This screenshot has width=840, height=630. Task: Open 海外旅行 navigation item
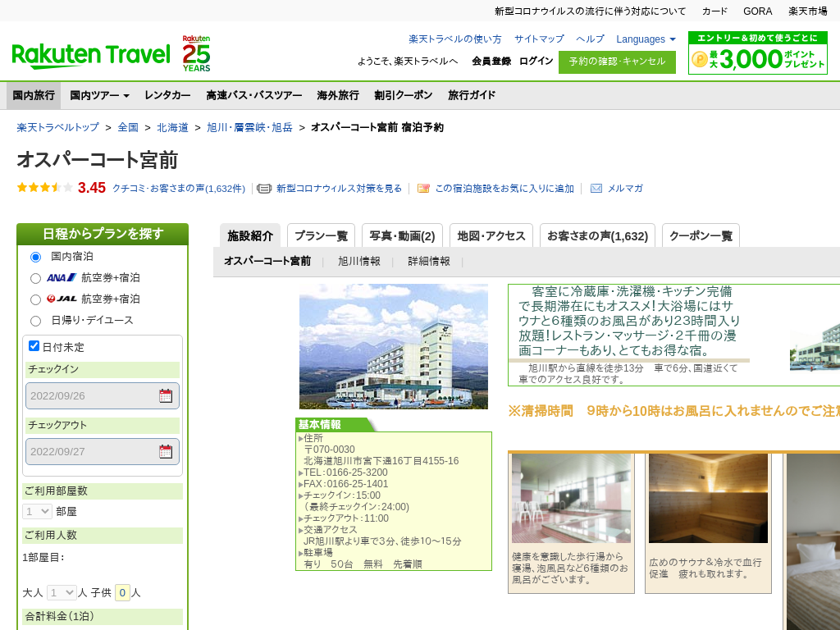(x=338, y=95)
